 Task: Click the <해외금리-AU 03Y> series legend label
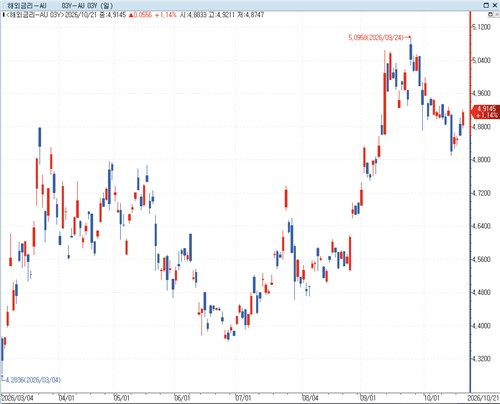pos(35,15)
